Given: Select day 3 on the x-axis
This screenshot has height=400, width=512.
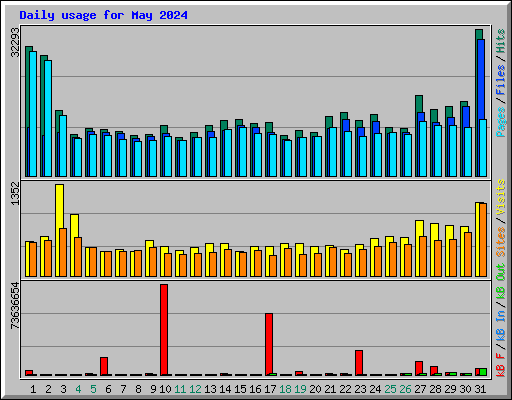Looking at the screenshot, I should click(x=63, y=389).
